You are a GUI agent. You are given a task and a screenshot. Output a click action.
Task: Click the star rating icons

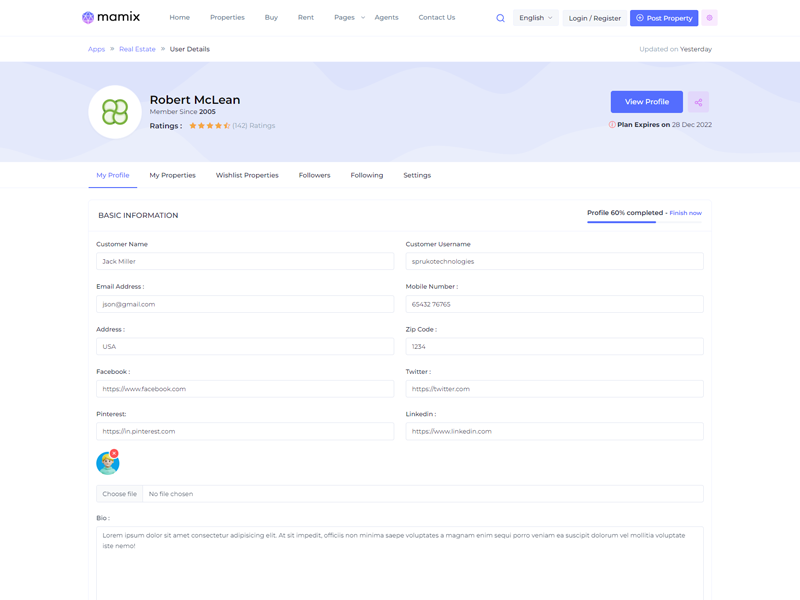pos(209,126)
